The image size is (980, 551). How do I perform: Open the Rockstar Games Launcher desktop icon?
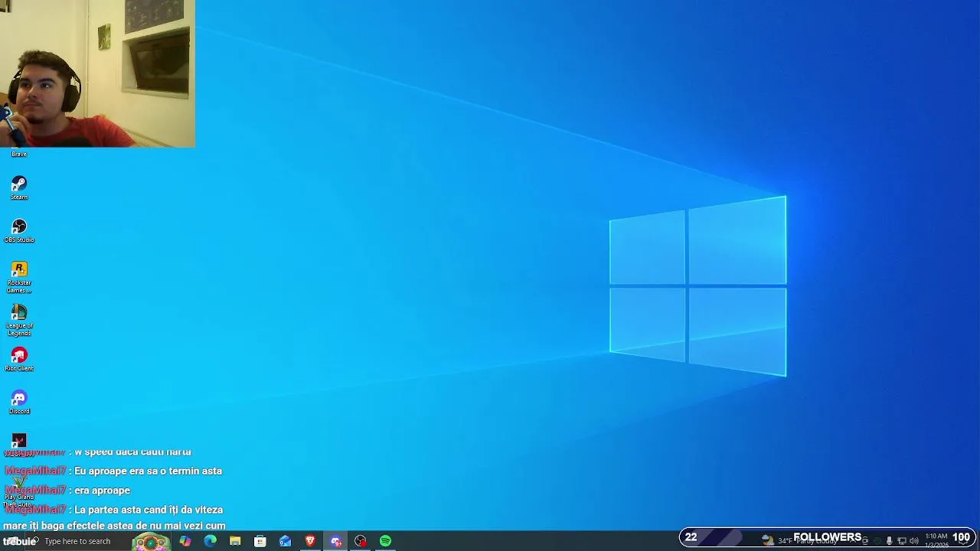click(x=19, y=277)
